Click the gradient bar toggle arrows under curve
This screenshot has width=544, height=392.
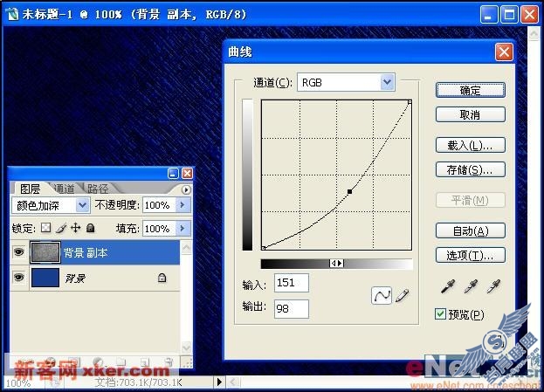pos(336,264)
